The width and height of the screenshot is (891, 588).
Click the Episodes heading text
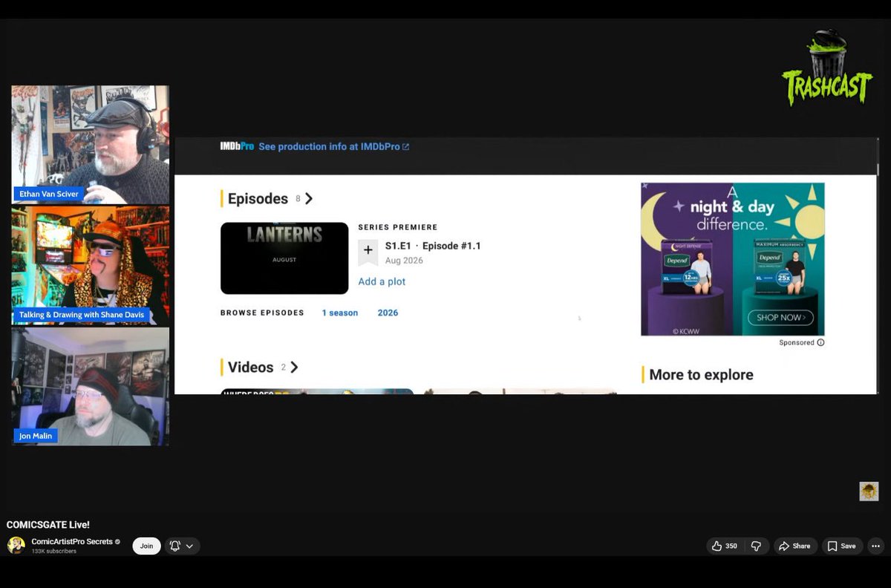[258, 199]
